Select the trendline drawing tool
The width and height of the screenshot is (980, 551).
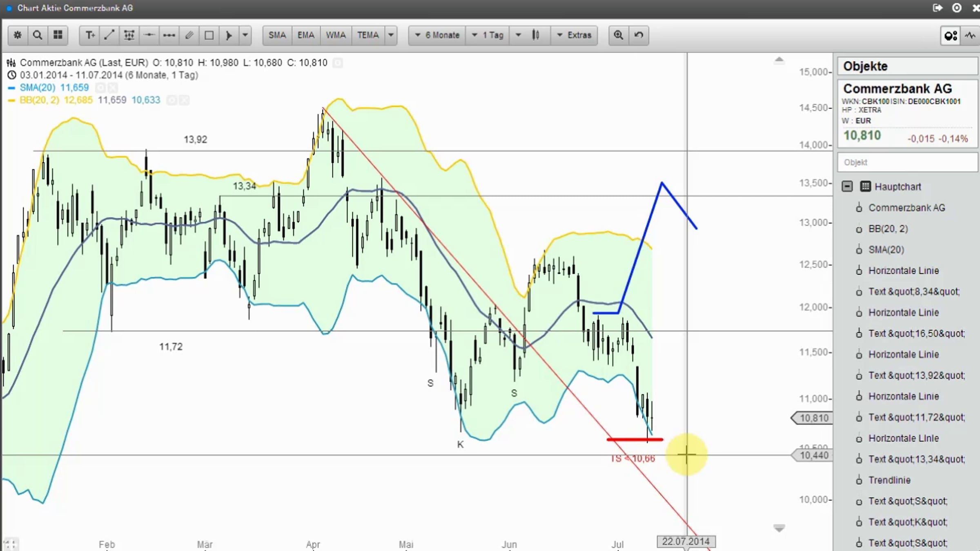pos(109,35)
